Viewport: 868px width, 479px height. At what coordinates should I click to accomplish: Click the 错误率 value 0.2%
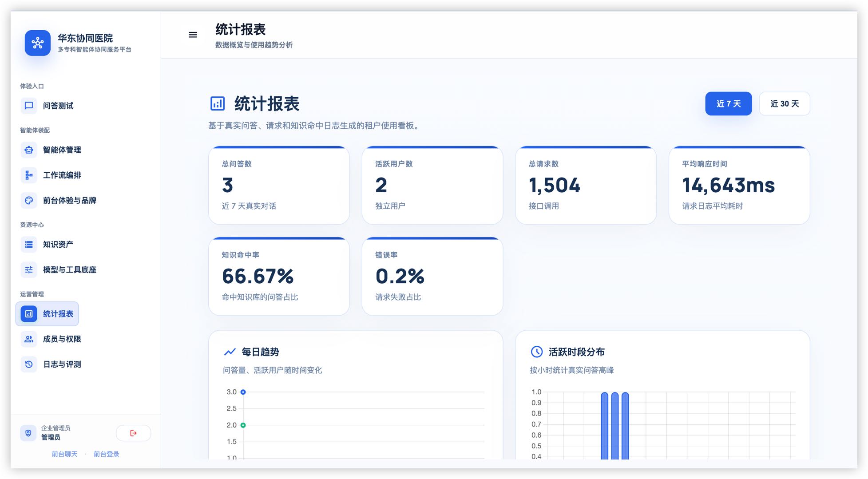click(400, 277)
